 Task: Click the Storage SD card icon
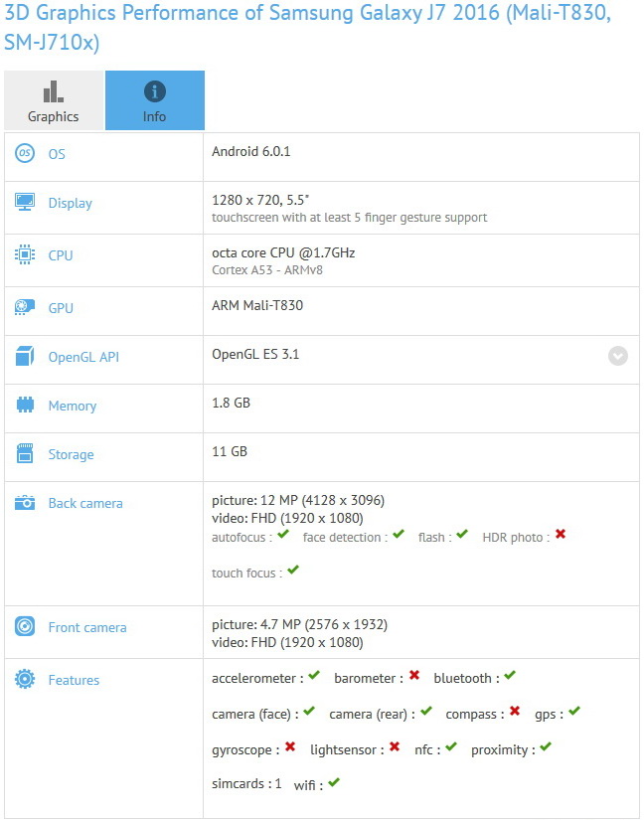25,454
